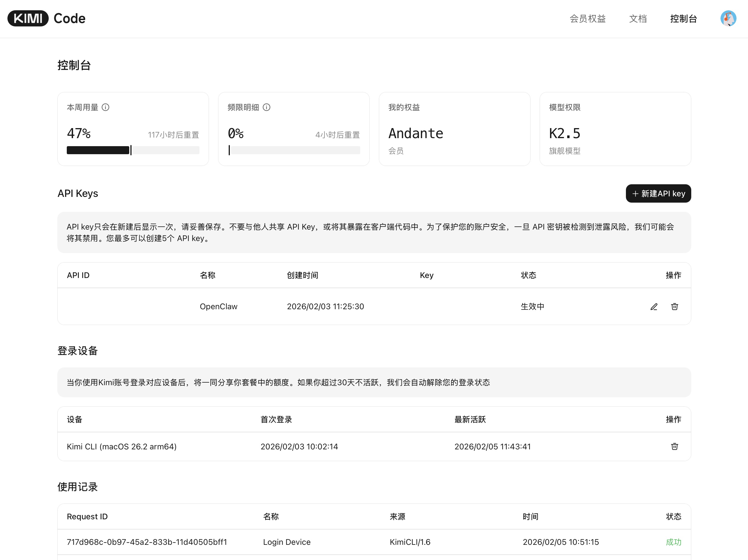This screenshot has height=560, width=748.
Task: Click the KIMI Code logo
Action: [x=46, y=18]
